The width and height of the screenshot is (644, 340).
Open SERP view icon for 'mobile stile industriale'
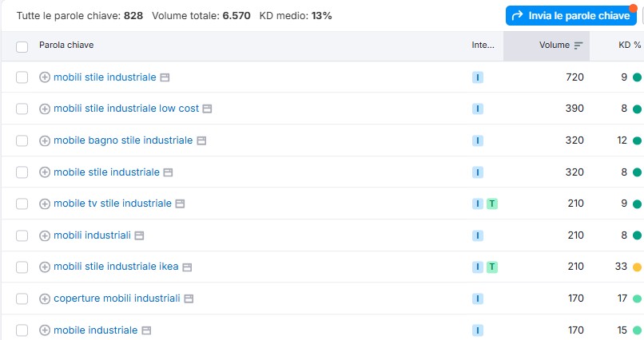(168, 172)
